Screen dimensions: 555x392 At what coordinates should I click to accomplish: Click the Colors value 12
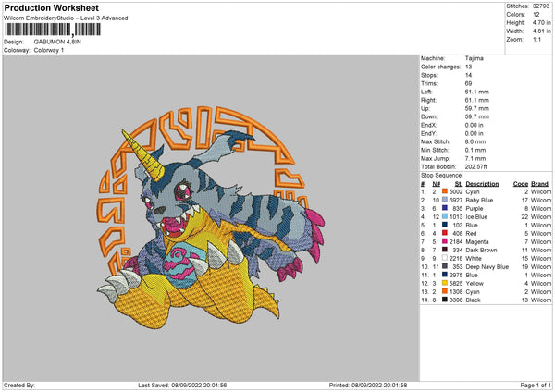[x=536, y=15]
